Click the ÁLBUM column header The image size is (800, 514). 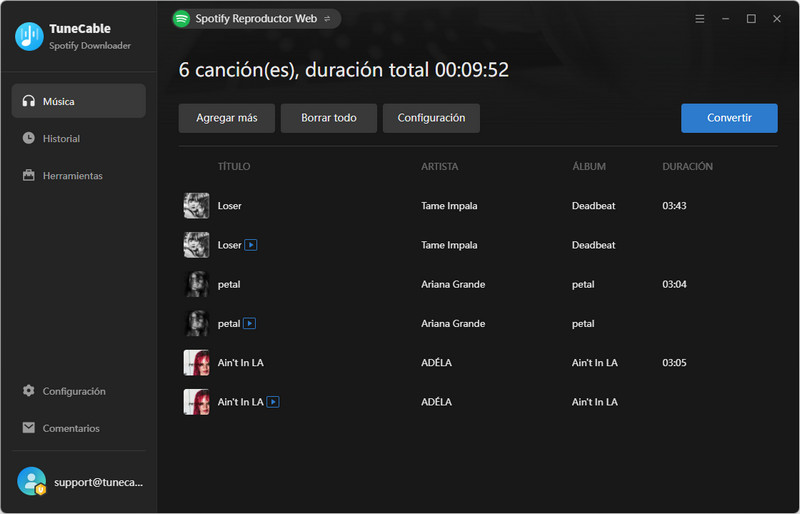589,166
